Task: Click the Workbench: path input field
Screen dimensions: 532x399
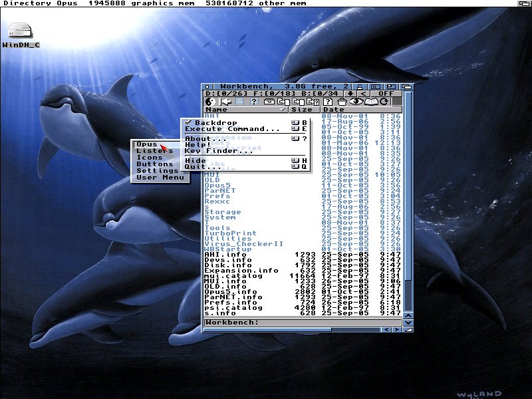Action: (303, 323)
